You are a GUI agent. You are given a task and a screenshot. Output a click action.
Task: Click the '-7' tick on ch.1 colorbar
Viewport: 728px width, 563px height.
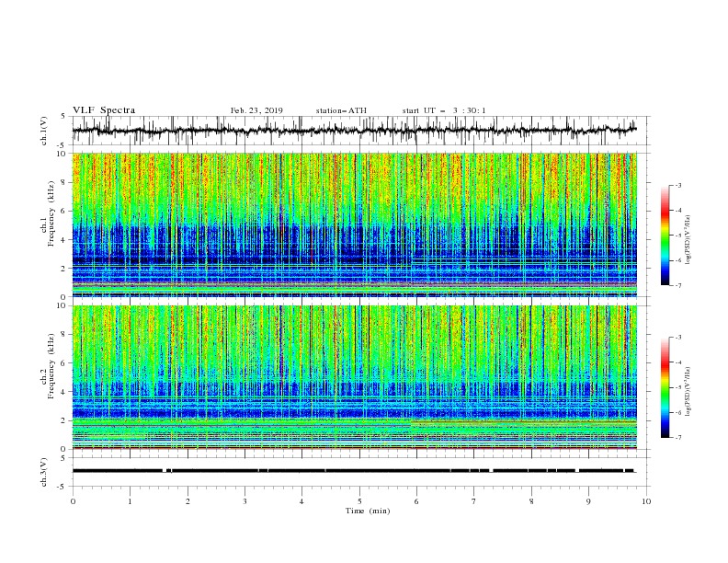(678, 285)
